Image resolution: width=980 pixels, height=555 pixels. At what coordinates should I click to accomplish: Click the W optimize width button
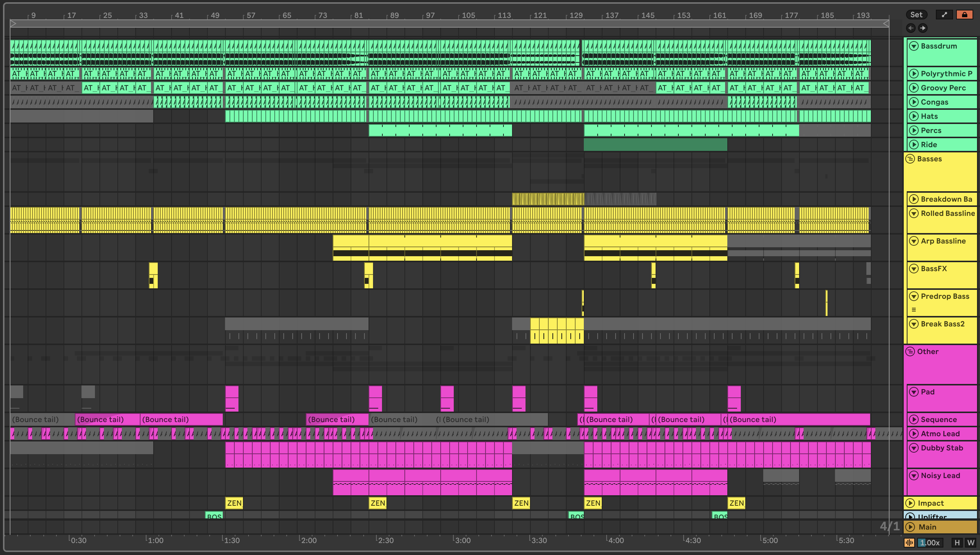970,542
